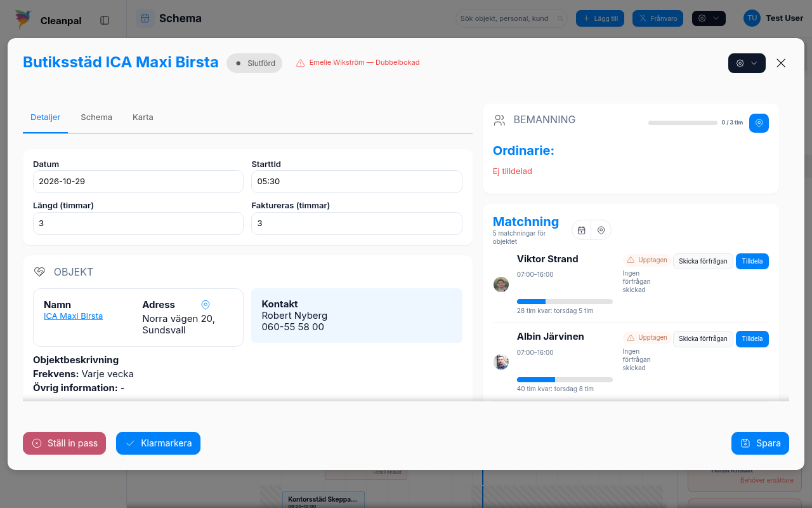Switch to the Schema tab
812x508 pixels.
tap(96, 117)
